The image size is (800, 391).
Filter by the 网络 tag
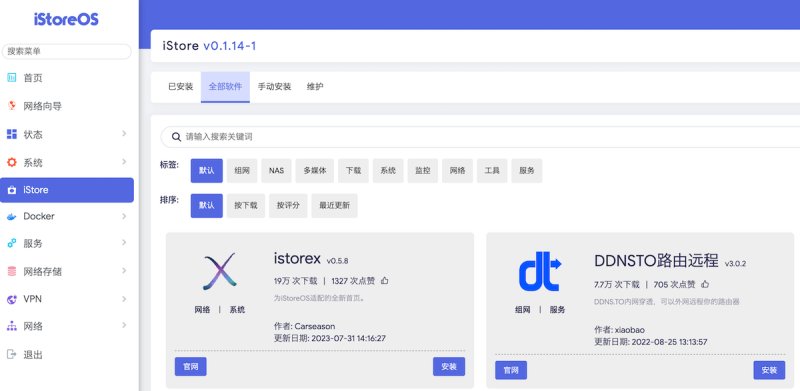(x=457, y=170)
